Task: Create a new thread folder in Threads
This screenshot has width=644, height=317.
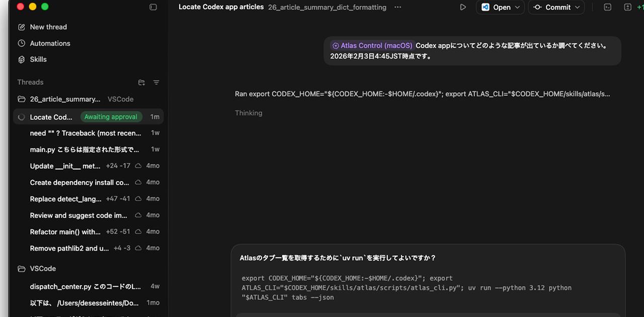Action: point(141,82)
